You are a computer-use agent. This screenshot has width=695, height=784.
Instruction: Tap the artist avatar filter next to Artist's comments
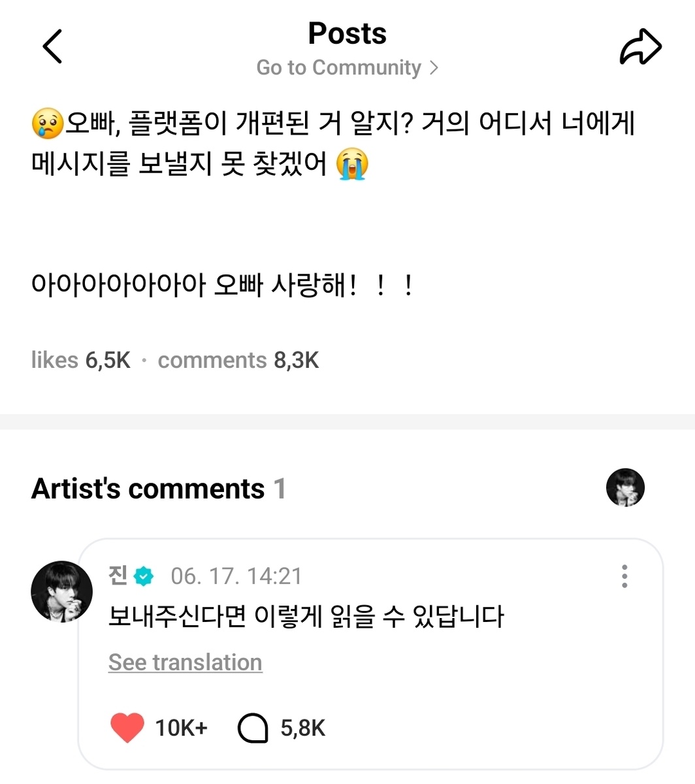[625, 487]
